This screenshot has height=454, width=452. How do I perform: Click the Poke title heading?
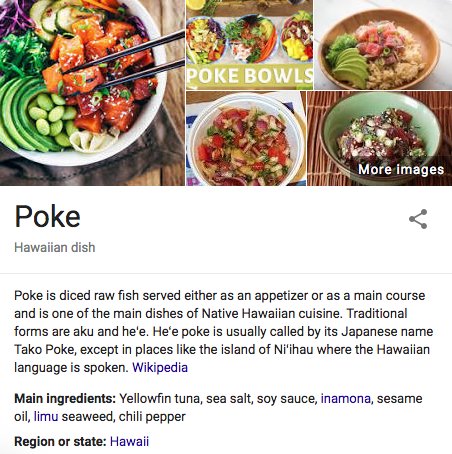(x=47, y=217)
